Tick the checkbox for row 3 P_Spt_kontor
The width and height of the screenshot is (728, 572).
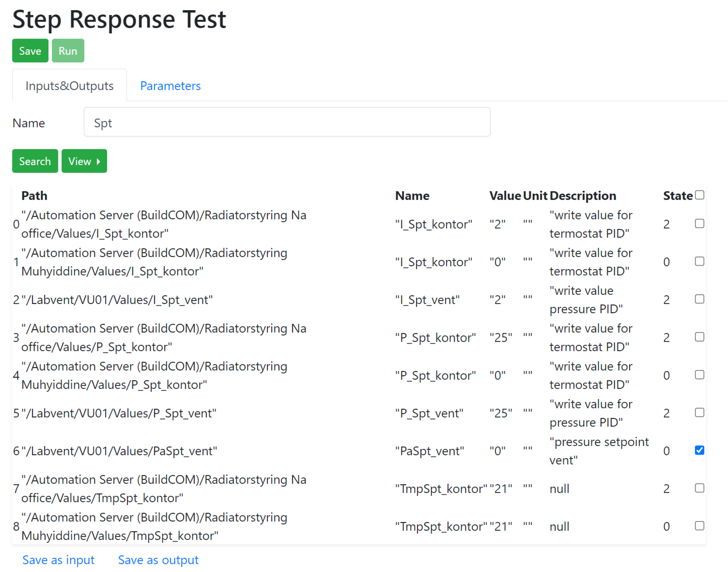699,337
